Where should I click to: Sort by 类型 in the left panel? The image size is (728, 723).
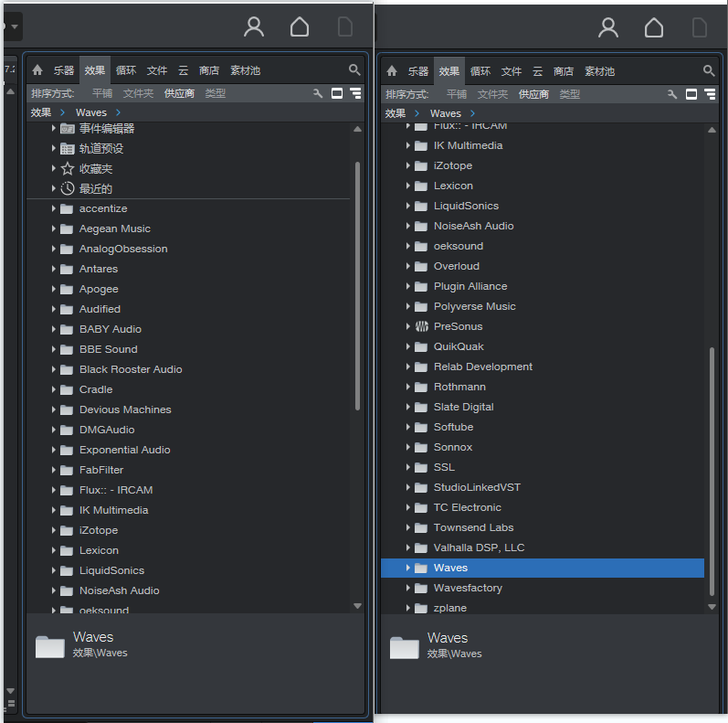coord(215,93)
